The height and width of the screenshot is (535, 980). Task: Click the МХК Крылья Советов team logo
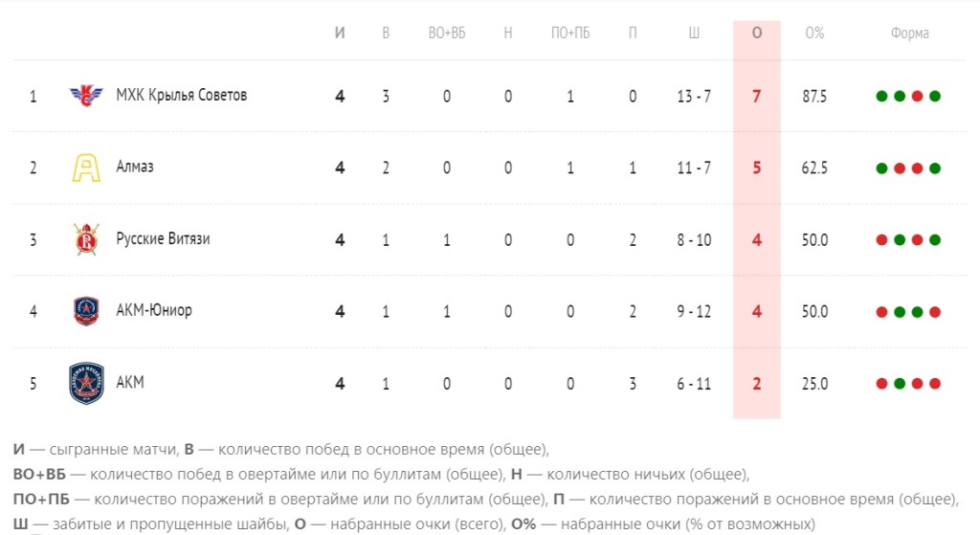tap(85, 96)
